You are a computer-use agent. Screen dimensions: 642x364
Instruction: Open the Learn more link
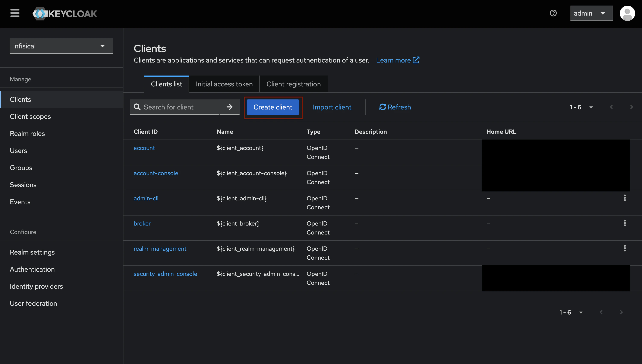tap(397, 60)
